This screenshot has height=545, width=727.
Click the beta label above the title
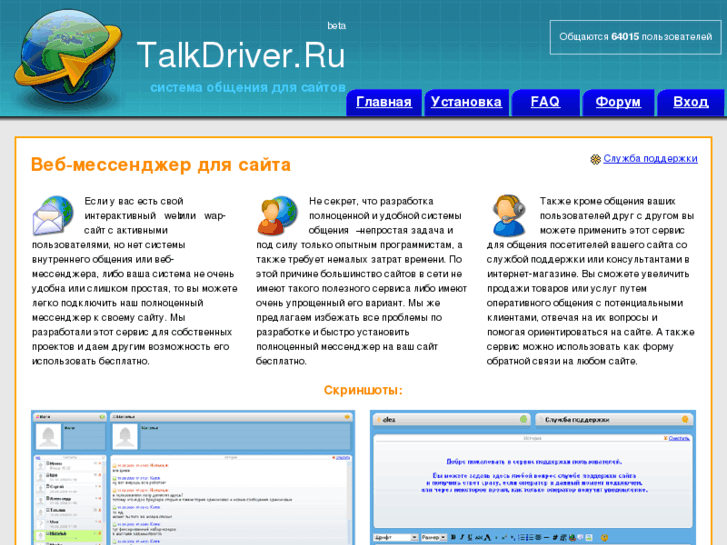[336, 26]
